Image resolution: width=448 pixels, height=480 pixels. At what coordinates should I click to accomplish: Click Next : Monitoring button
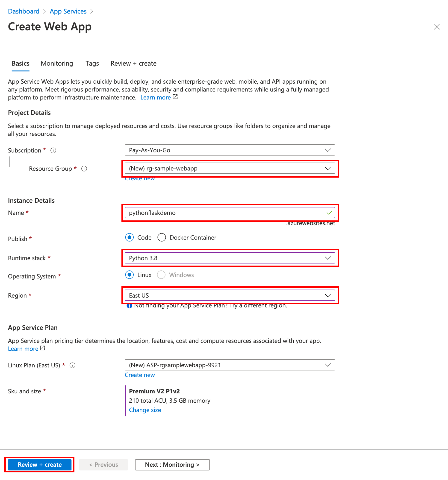click(172, 465)
